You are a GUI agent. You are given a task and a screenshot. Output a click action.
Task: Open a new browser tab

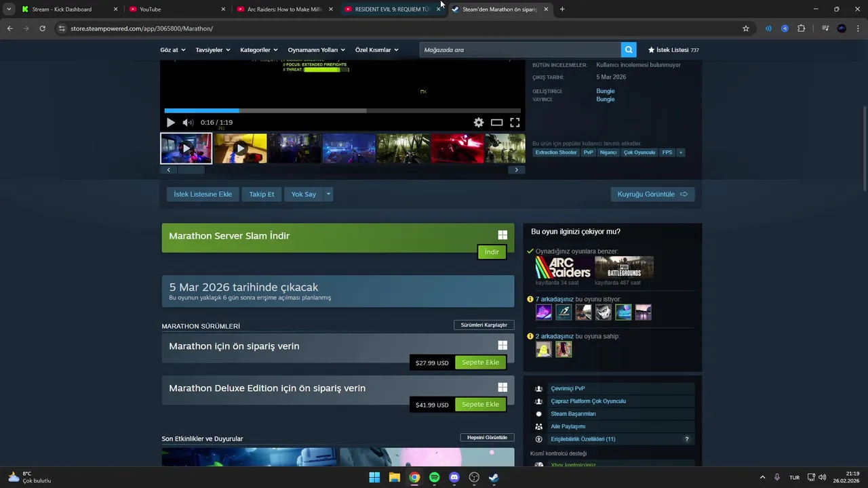(x=562, y=9)
